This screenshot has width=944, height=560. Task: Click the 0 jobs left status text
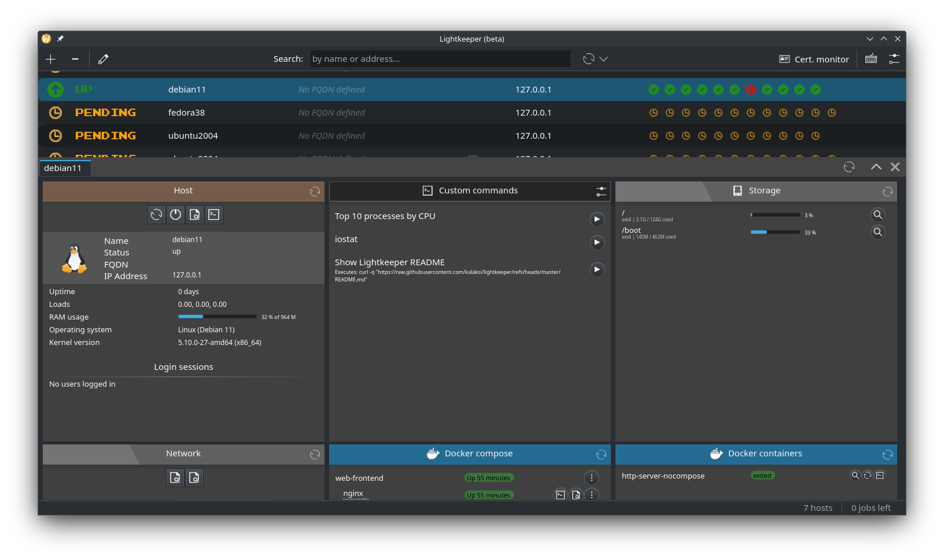pyautogui.click(x=871, y=508)
